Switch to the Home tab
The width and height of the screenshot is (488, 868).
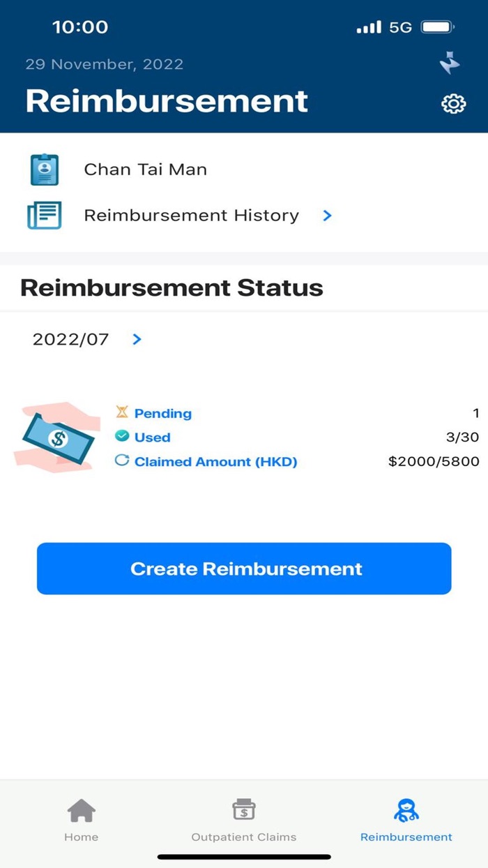click(x=81, y=820)
